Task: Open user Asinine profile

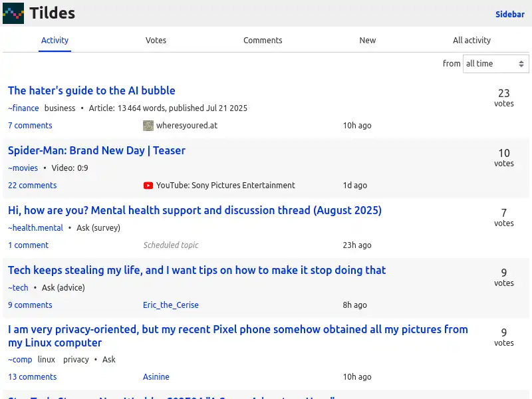Action: pyautogui.click(x=156, y=377)
